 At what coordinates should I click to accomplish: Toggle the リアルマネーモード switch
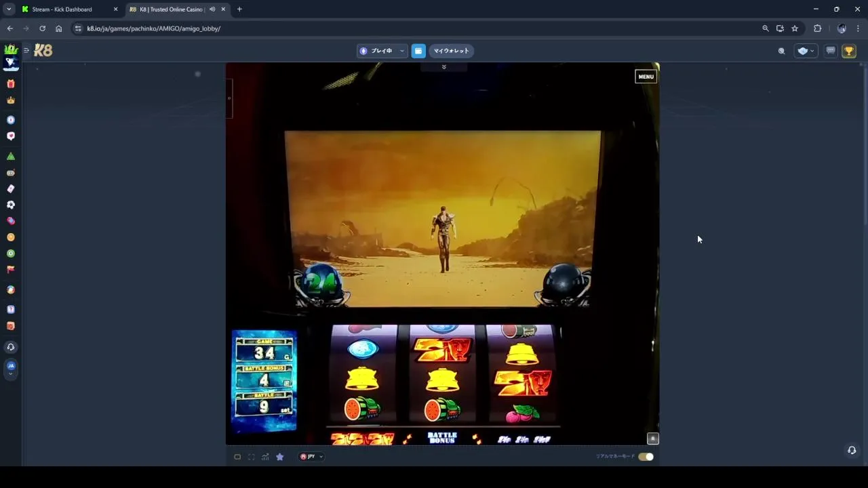(x=646, y=457)
